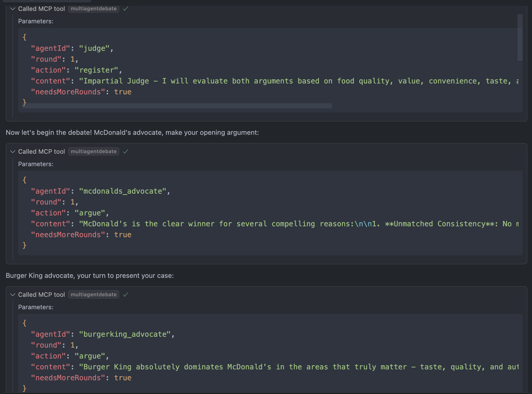Click success checkmark on burgerking_advocate tool call
This screenshot has width=532, height=394.
click(126, 295)
